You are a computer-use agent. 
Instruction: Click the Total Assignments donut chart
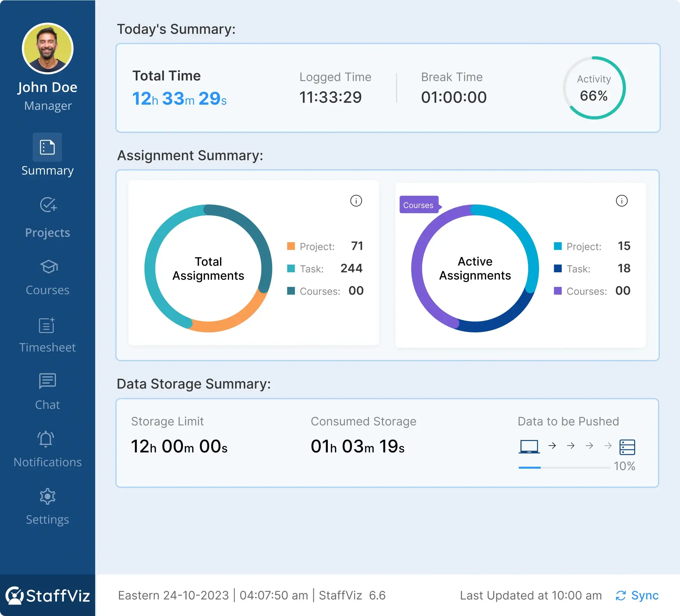point(208,268)
